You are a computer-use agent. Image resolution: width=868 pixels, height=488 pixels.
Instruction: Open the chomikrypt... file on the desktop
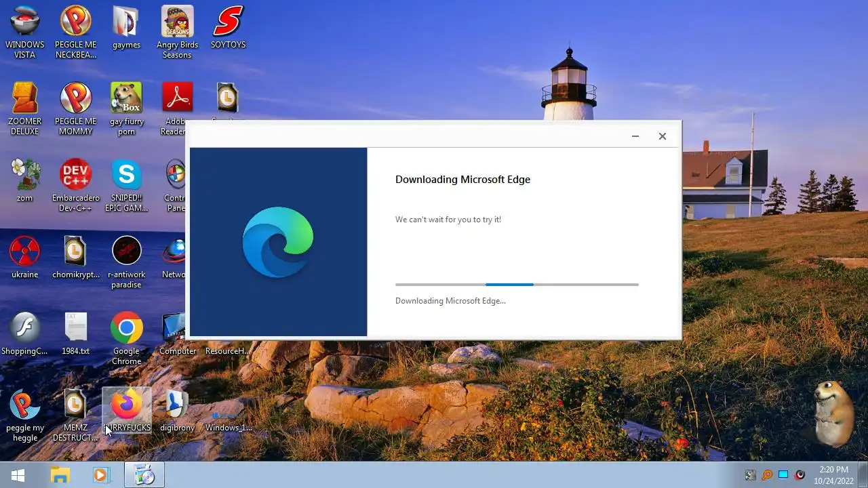(76, 258)
